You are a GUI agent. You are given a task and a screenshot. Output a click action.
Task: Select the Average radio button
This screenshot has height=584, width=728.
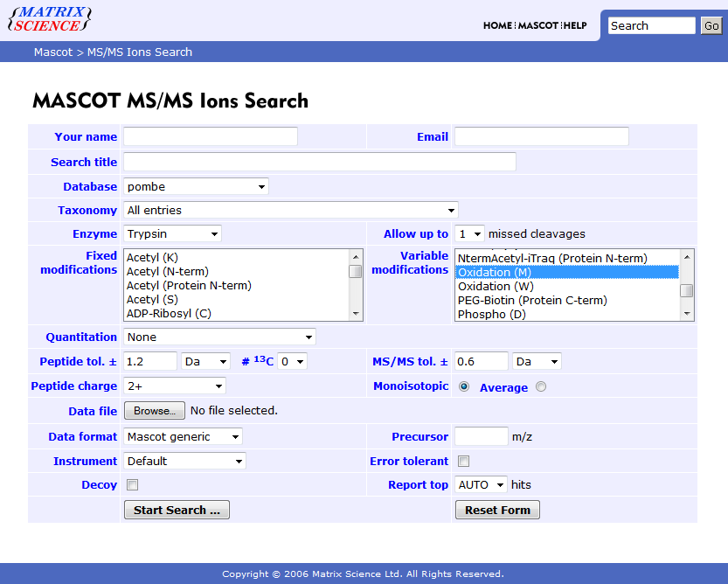coord(540,386)
